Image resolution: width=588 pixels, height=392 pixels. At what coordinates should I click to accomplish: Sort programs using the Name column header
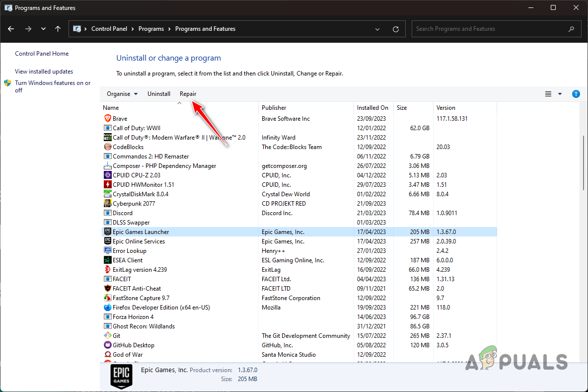tap(111, 107)
